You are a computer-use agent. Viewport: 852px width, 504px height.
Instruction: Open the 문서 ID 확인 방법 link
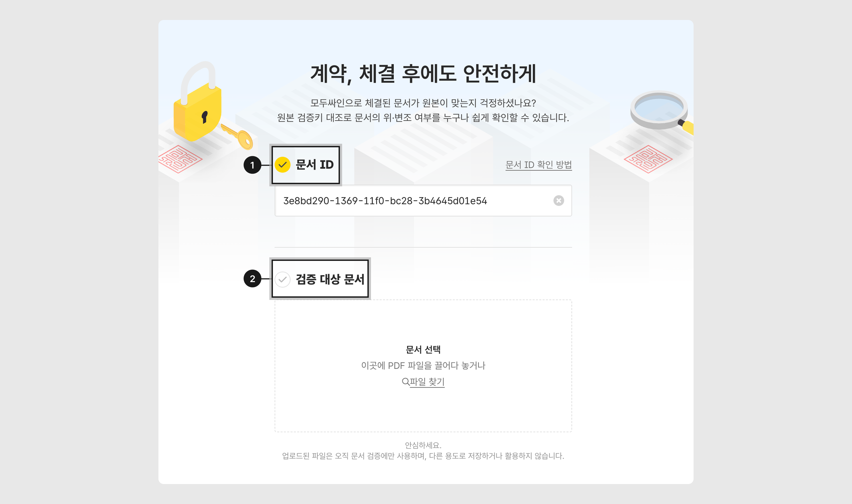(x=538, y=165)
